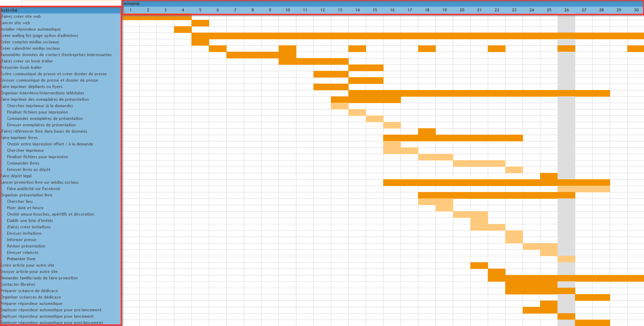Select 'Demander famille/amis de faire promotion'
Screen dimensions: 644x326
point(61,278)
